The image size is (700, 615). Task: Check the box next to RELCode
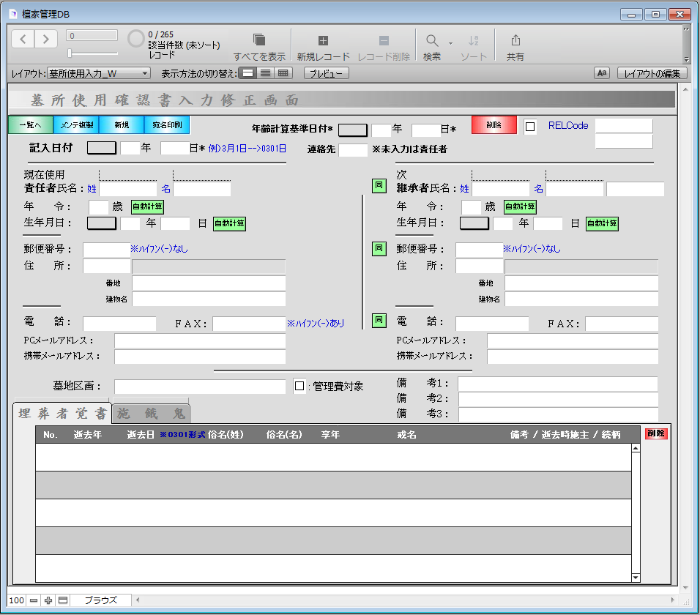[530, 127]
